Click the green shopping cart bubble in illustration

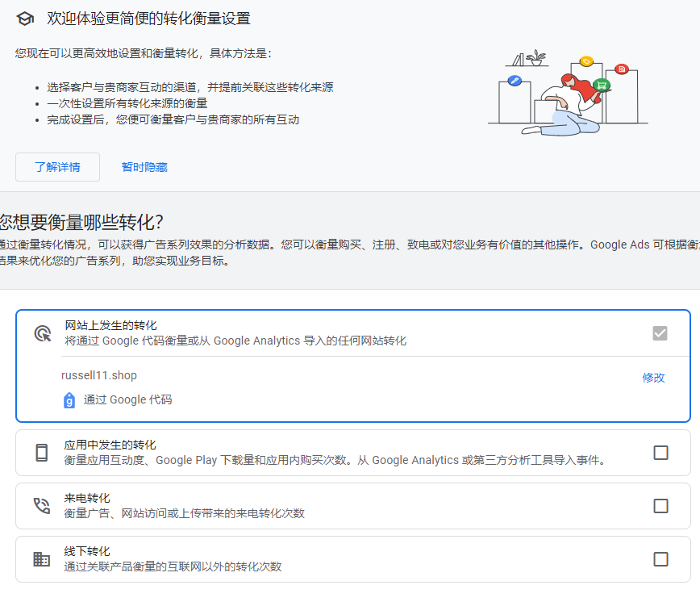600,84
